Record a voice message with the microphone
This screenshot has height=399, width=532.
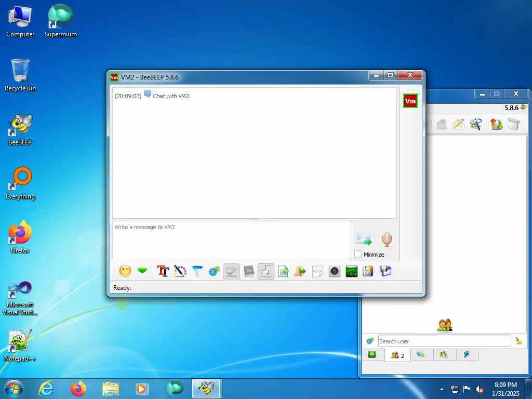[x=387, y=239]
